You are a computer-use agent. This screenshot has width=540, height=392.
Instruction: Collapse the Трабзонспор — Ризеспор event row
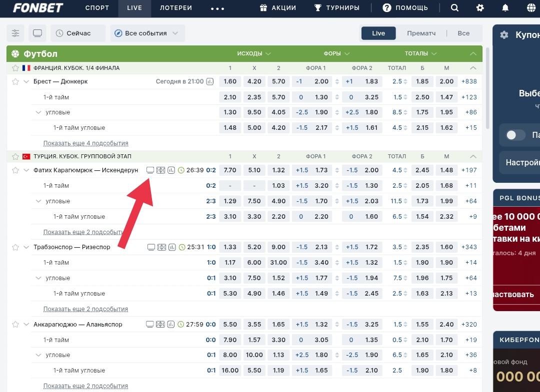tap(26, 247)
